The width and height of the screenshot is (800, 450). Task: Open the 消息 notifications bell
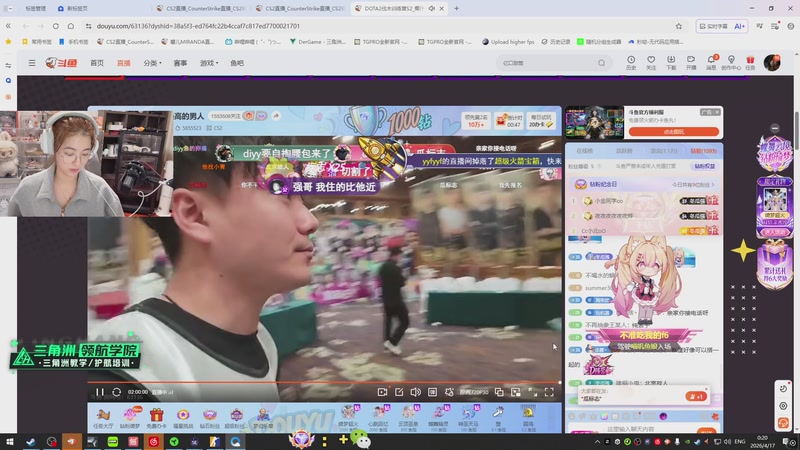pos(711,63)
